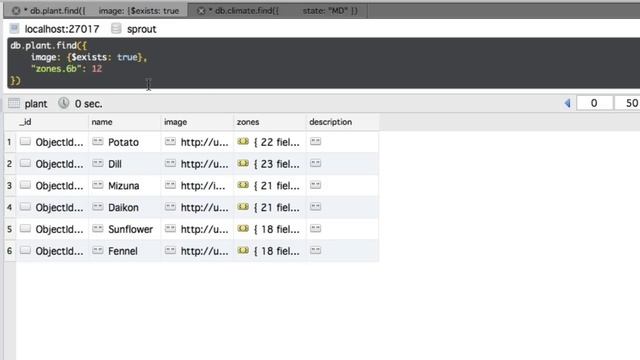The image size is (640, 360).
Task: Click the zones object icon in Sunflower row
Action: pos(243,229)
